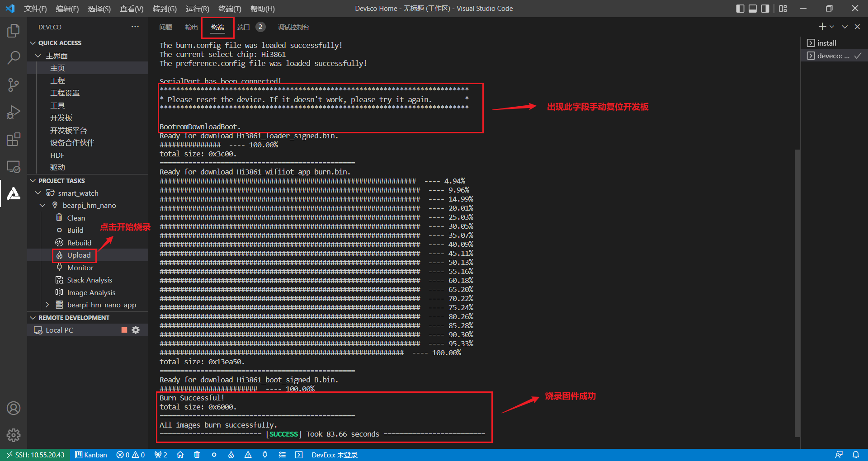Image resolution: width=868 pixels, height=461 pixels.
Task: Open the 编辑(E) menu
Action: [x=67, y=9]
